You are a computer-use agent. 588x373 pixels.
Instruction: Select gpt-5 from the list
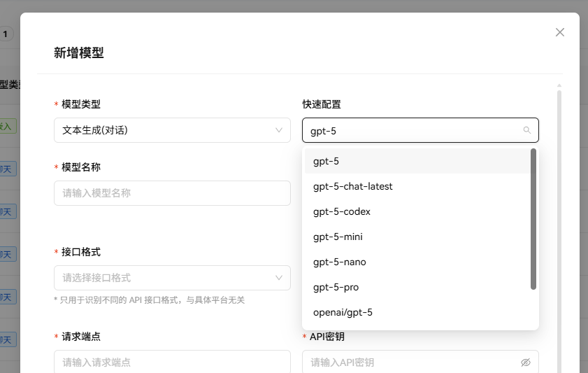(326, 161)
